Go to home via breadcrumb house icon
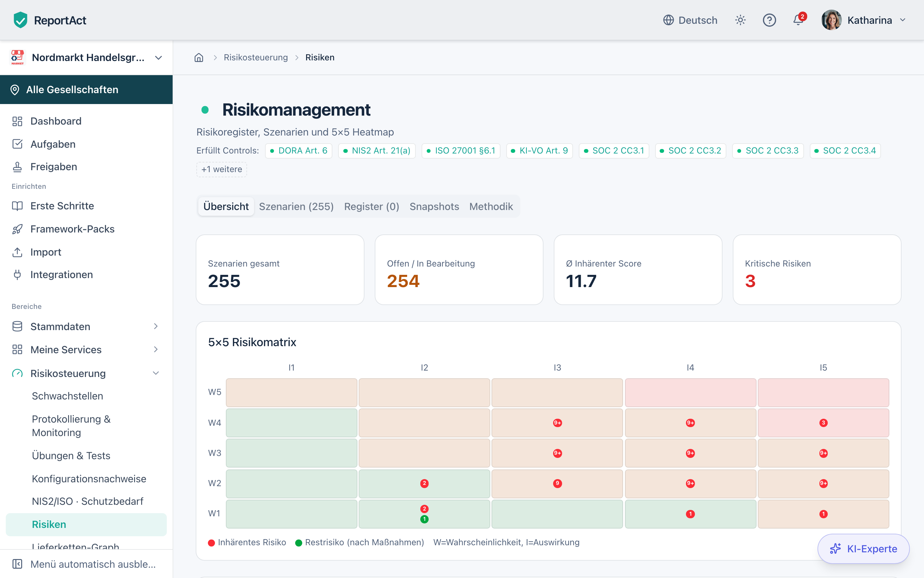Viewport: 924px width, 578px height. click(x=199, y=57)
